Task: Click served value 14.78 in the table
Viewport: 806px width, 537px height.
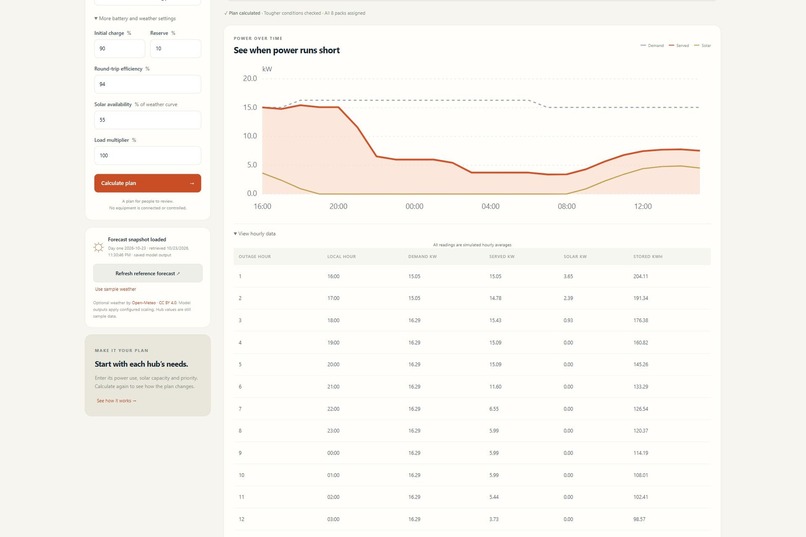Action: tap(495, 299)
